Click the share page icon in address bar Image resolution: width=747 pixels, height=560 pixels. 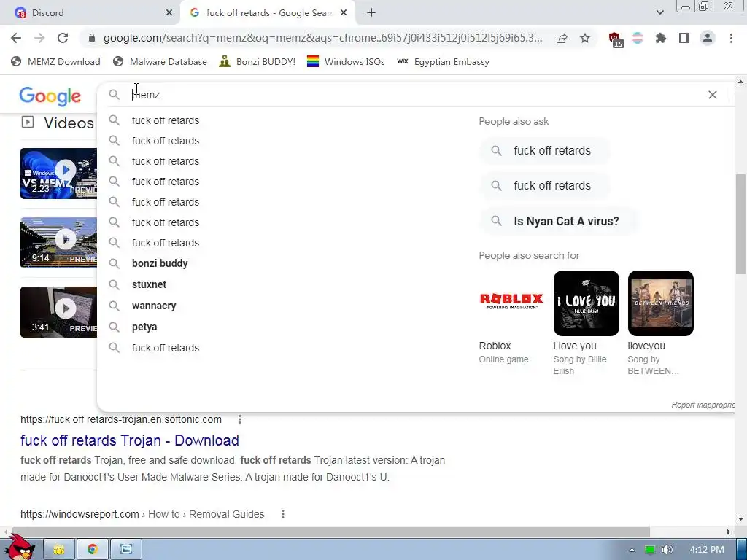coord(562,39)
